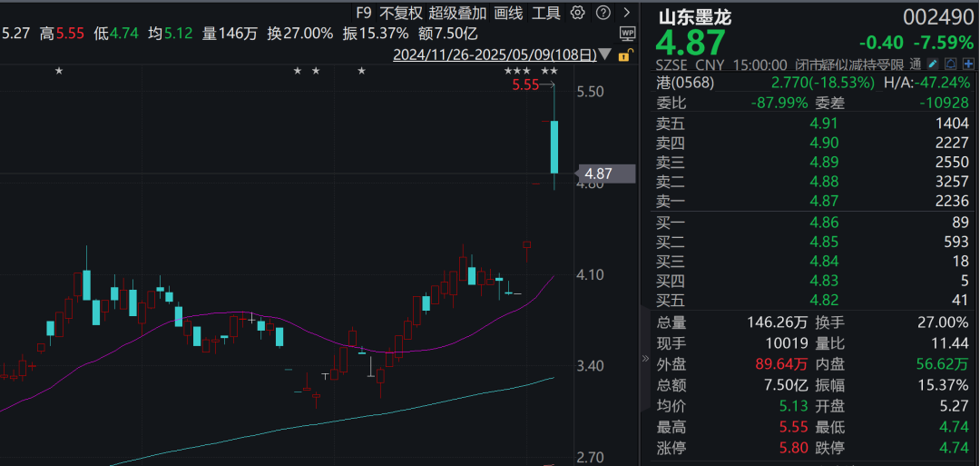Open the 画线 drawing tools

pyautogui.click(x=508, y=12)
